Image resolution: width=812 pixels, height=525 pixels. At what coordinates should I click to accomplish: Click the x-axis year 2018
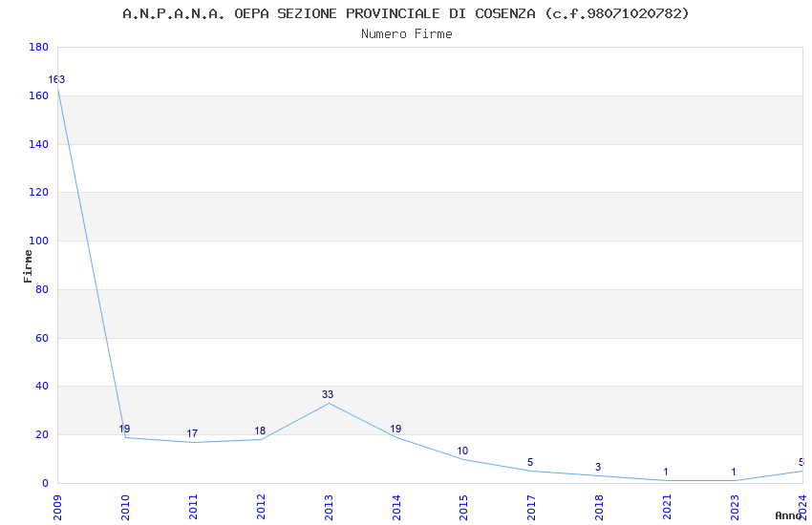tap(600, 508)
